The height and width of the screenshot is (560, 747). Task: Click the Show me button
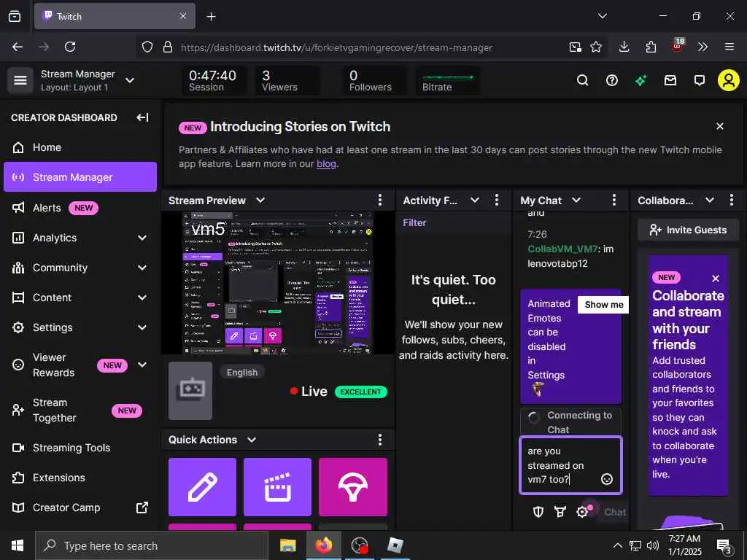click(x=603, y=304)
